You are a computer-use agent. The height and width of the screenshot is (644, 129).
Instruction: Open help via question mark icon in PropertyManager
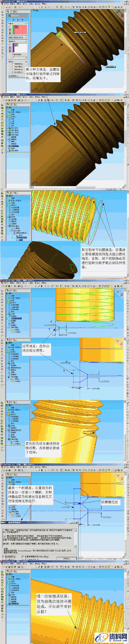(22, 20)
